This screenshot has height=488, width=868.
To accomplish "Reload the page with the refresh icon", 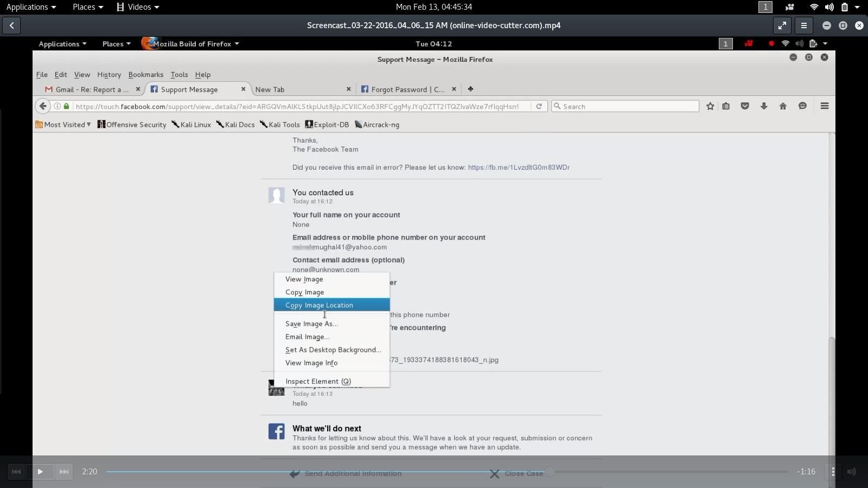I will tap(539, 106).
